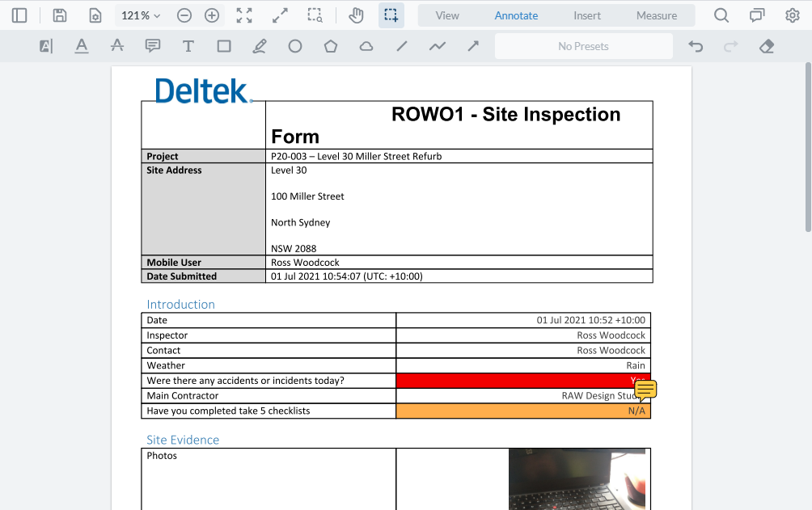
Task: Click the Site Evidence section heading
Action: coord(183,440)
